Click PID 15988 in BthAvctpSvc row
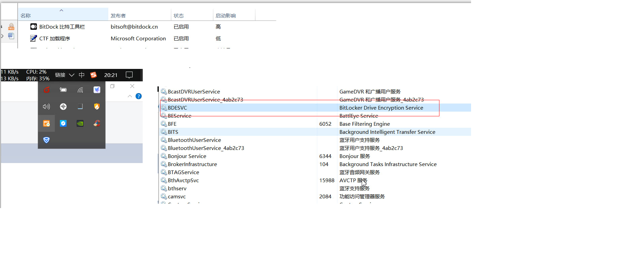This screenshot has height=277, width=644. pyautogui.click(x=327, y=180)
